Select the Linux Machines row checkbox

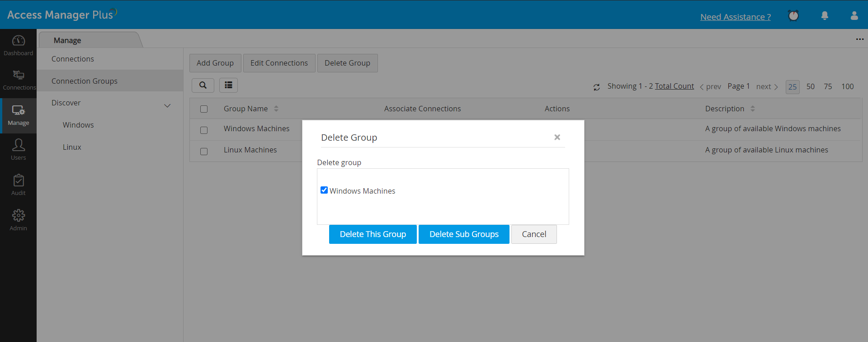click(204, 152)
